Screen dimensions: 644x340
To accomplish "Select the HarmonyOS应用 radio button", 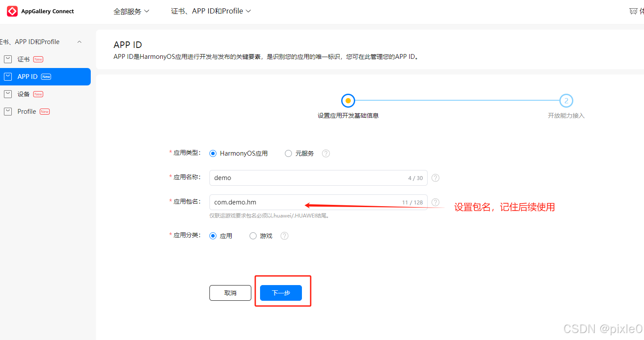I will click(x=213, y=153).
